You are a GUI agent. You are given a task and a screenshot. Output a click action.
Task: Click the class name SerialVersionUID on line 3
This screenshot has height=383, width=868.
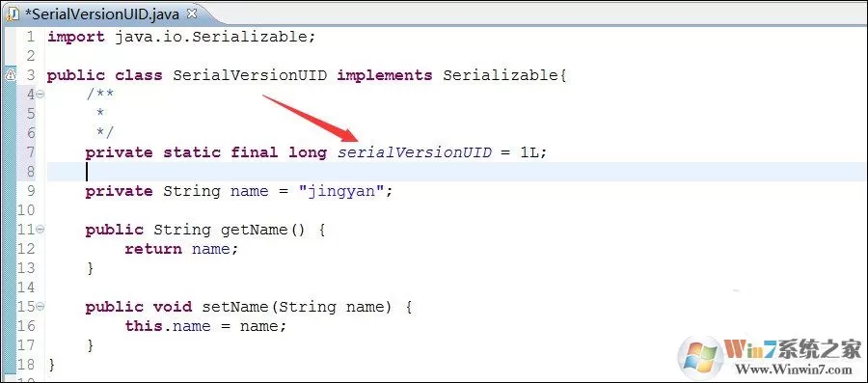250,75
